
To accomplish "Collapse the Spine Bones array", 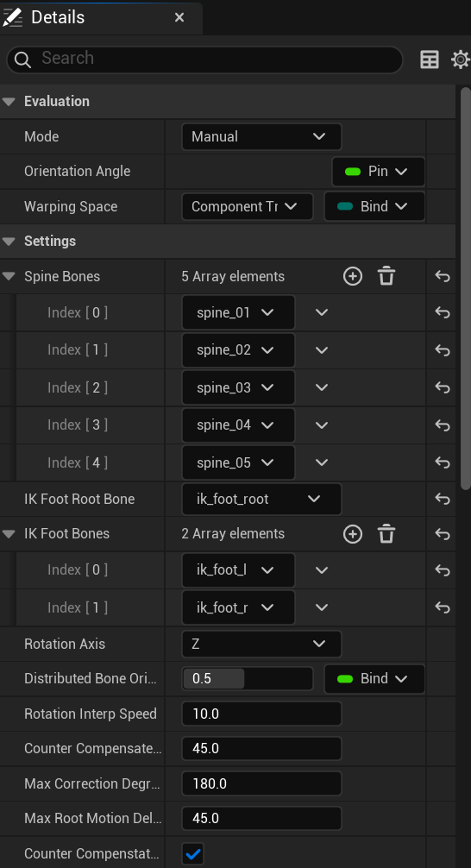I will 9,276.
